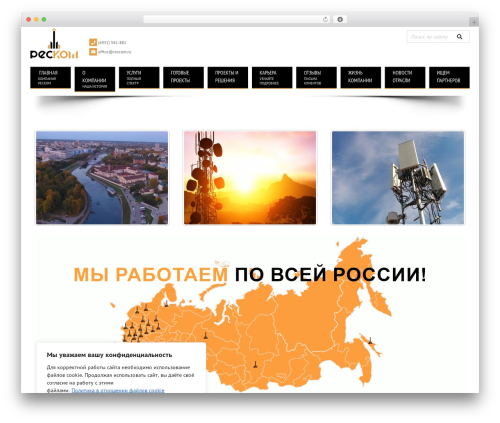Open the cookie policy link
500x423 pixels.
(x=118, y=390)
